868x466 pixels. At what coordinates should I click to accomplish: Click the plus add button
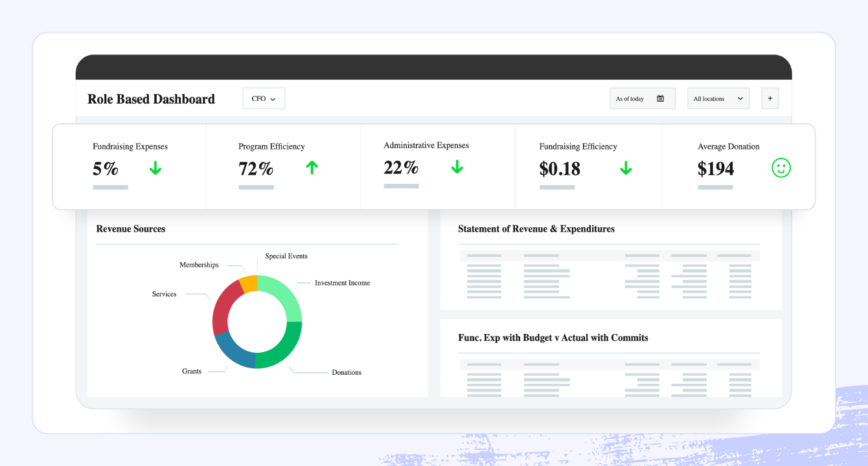pyautogui.click(x=770, y=98)
